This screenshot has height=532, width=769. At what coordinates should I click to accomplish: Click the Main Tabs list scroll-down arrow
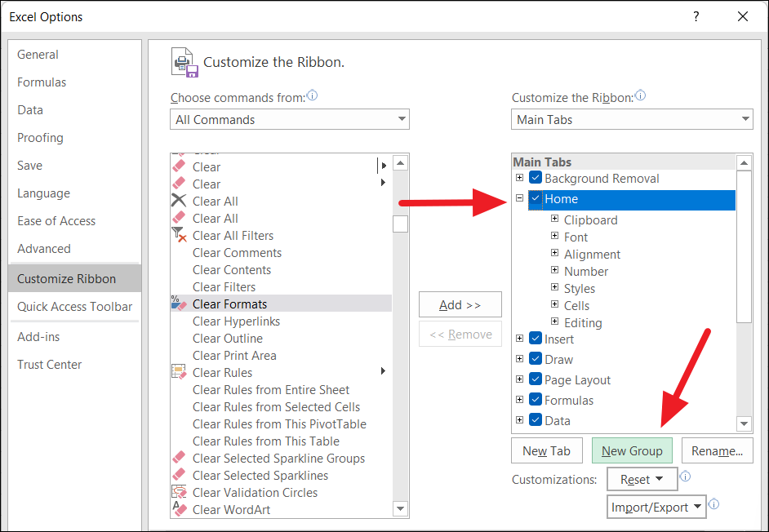point(744,423)
